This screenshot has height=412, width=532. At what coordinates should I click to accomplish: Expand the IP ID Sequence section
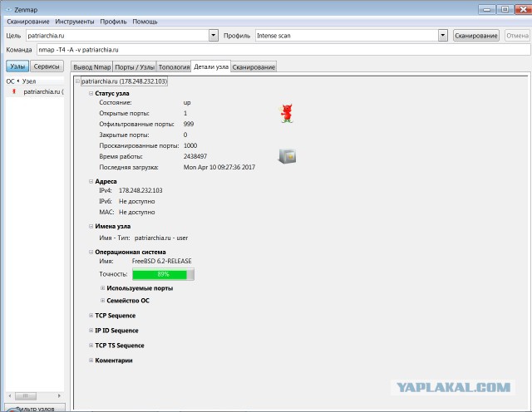pos(91,331)
